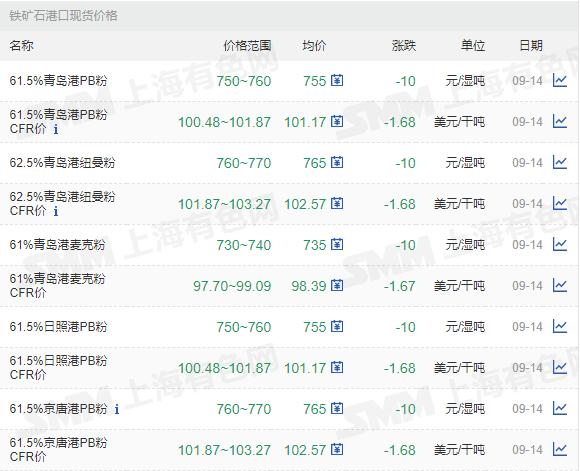Click the 均价 column header
The image size is (580, 471).
(x=314, y=46)
